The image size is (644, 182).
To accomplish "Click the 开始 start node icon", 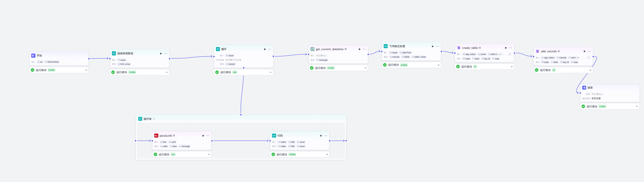I will [33, 55].
